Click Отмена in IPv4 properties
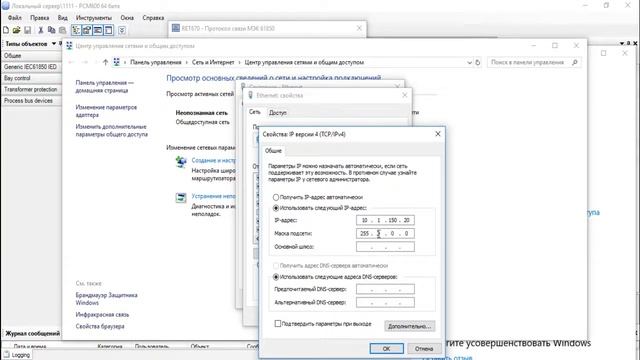This screenshot has width=640, height=360. tap(424, 349)
